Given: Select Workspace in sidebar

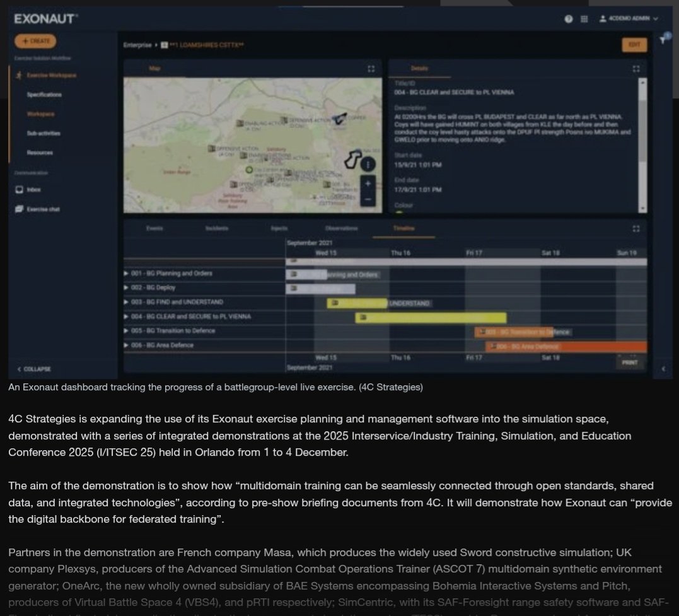Looking at the screenshot, I should [41, 114].
